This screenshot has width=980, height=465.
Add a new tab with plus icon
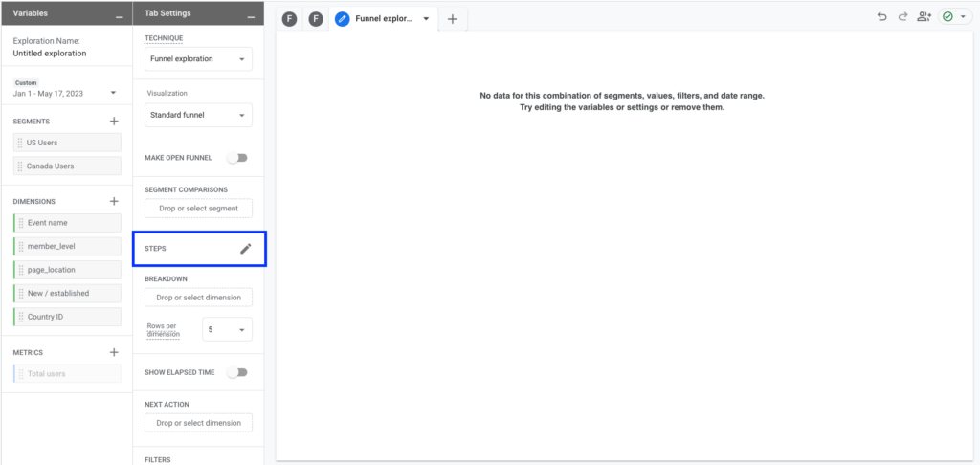[453, 18]
